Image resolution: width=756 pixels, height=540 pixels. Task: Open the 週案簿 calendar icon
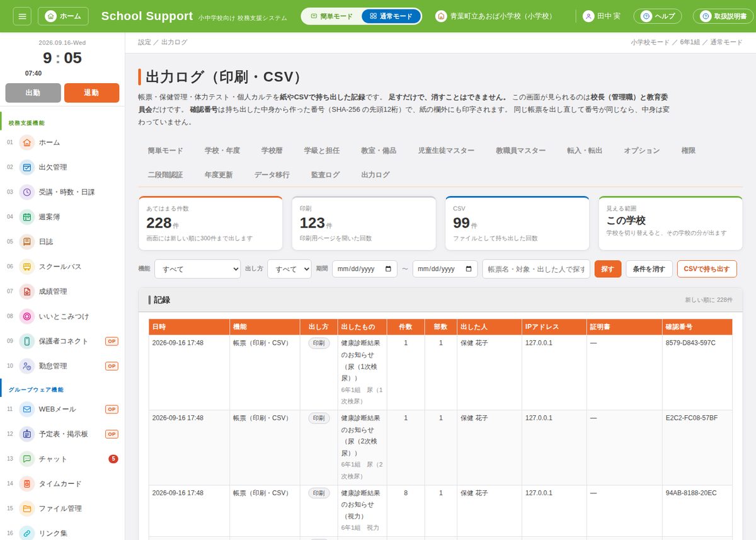pos(27,217)
